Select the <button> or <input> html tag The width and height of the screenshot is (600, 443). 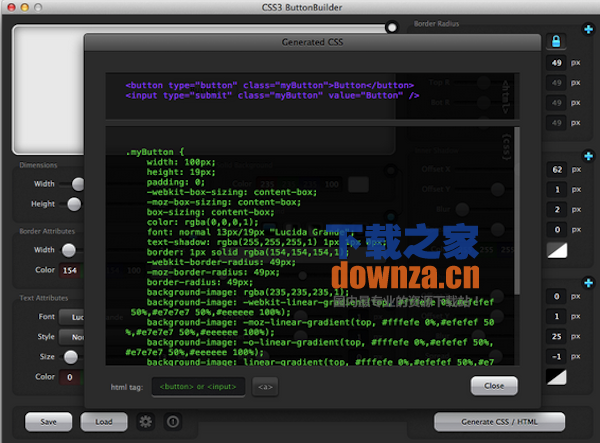pos(198,387)
